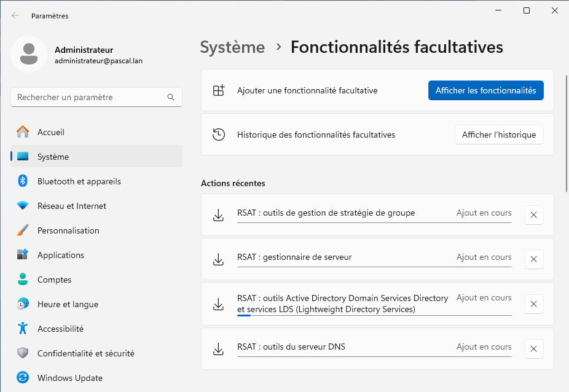Click the search magnifier icon
The width and height of the screenshot is (569, 392).
pyautogui.click(x=171, y=97)
